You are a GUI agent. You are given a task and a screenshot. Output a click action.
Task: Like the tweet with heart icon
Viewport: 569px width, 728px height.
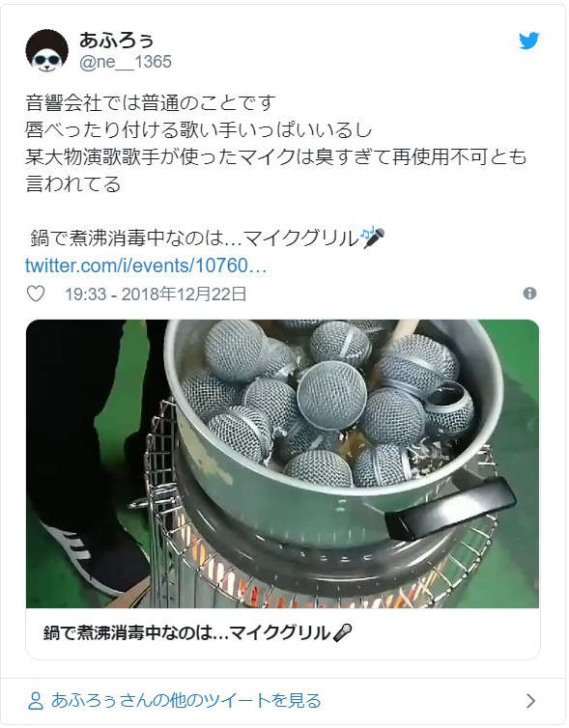[x=36, y=294]
